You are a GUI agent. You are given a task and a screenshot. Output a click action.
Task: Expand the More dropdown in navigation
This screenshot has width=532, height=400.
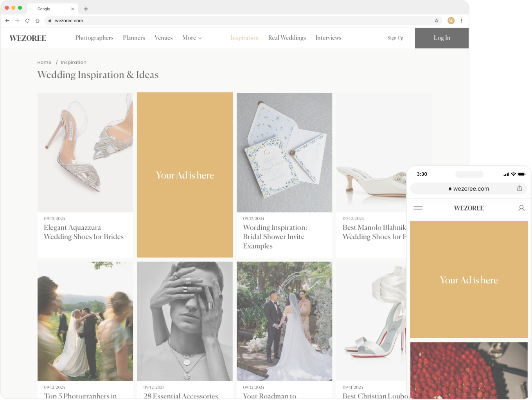(x=192, y=38)
